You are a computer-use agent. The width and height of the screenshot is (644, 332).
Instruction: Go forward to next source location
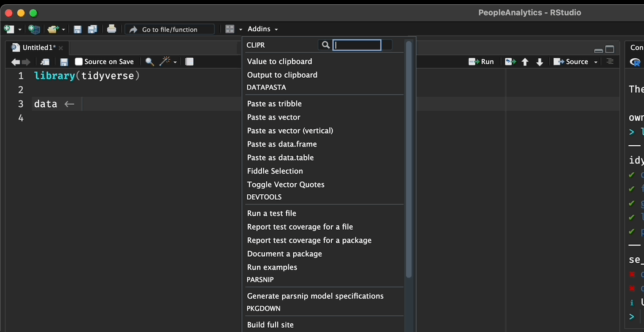(x=26, y=62)
